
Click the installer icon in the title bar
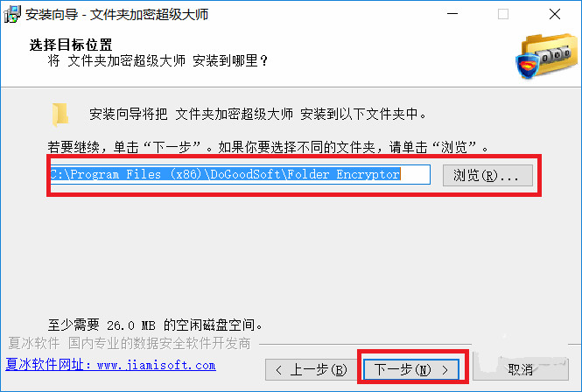12,14
